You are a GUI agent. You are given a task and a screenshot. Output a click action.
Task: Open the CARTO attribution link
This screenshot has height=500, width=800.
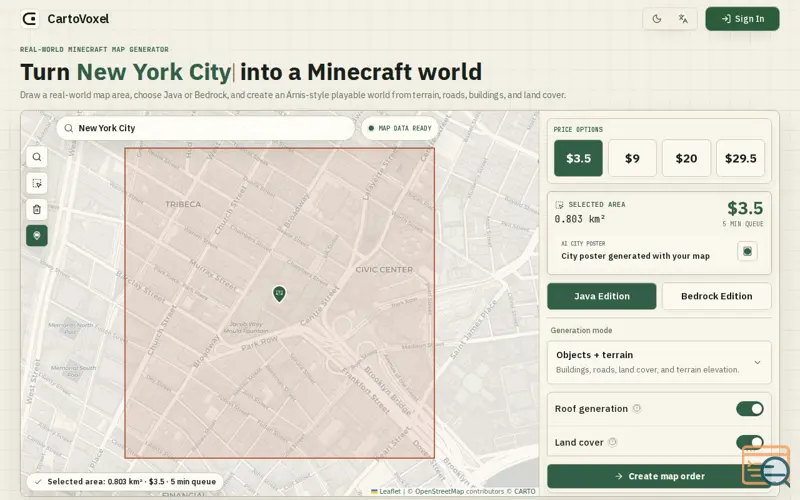tap(524, 491)
